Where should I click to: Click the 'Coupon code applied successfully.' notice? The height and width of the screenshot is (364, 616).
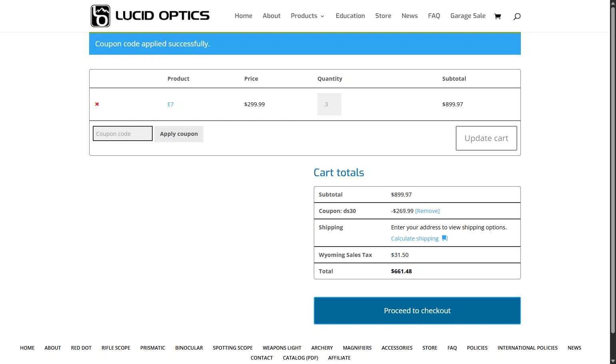point(305,44)
